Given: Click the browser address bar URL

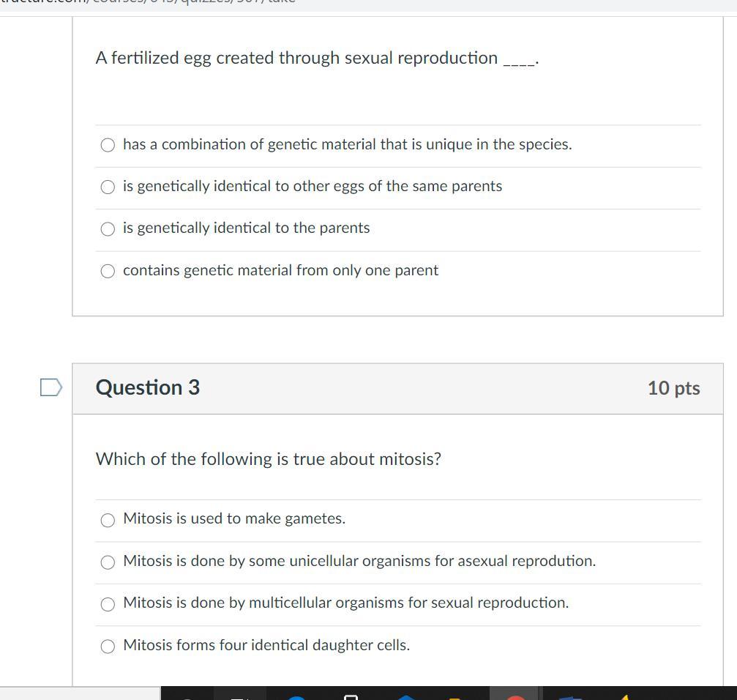Looking at the screenshot, I should pyautogui.click(x=146, y=3).
